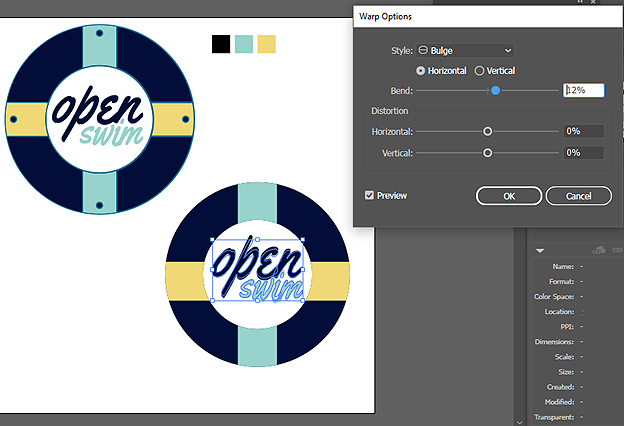This screenshot has height=426, width=624.
Task: Enable the Horizontal warp direction
Action: 421,71
